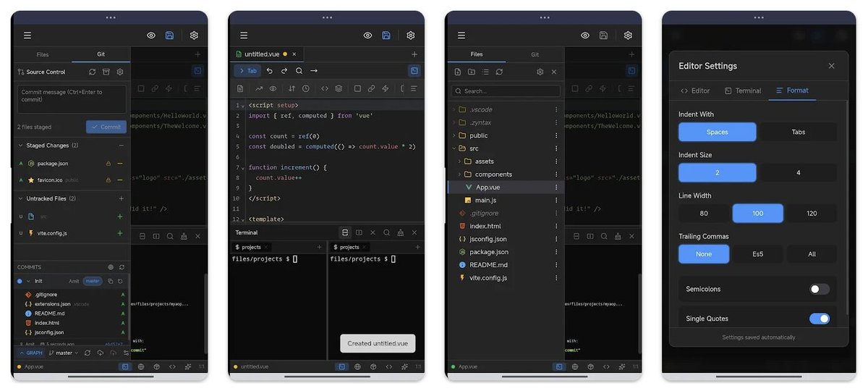Select Tabs under Indent With
The image size is (868, 391).
[x=799, y=132]
